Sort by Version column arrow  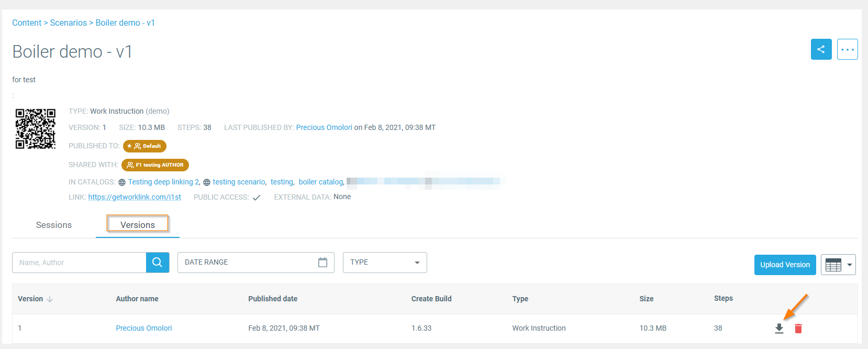[x=50, y=299]
